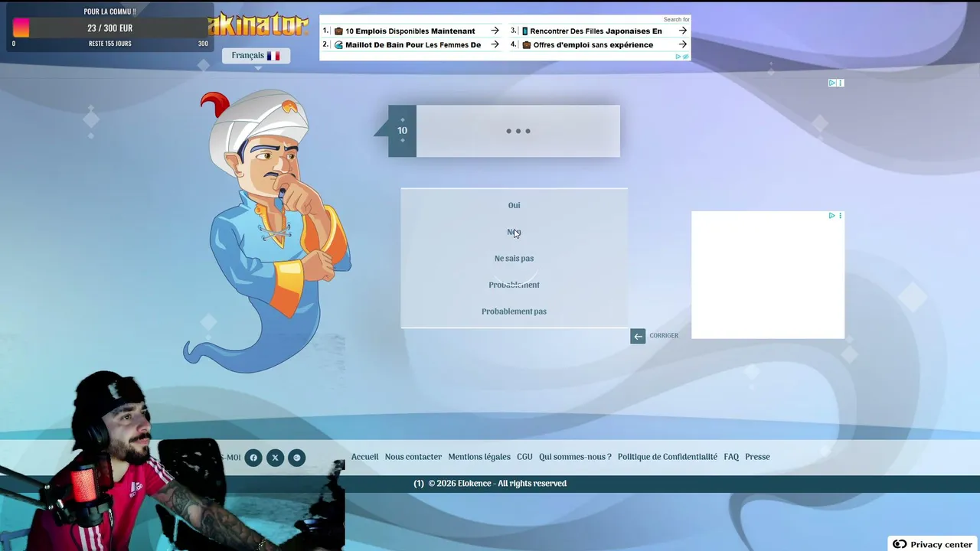This screenshot has height=551, width=980.
Task: Click briefcase icon of Offres d'emploi ad
Action: point(526,45)
